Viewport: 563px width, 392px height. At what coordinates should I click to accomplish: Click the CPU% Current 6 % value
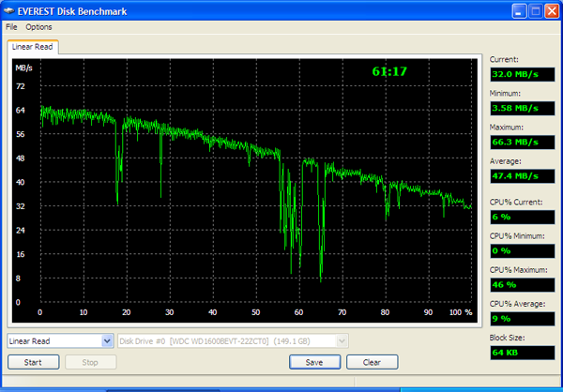523,217
